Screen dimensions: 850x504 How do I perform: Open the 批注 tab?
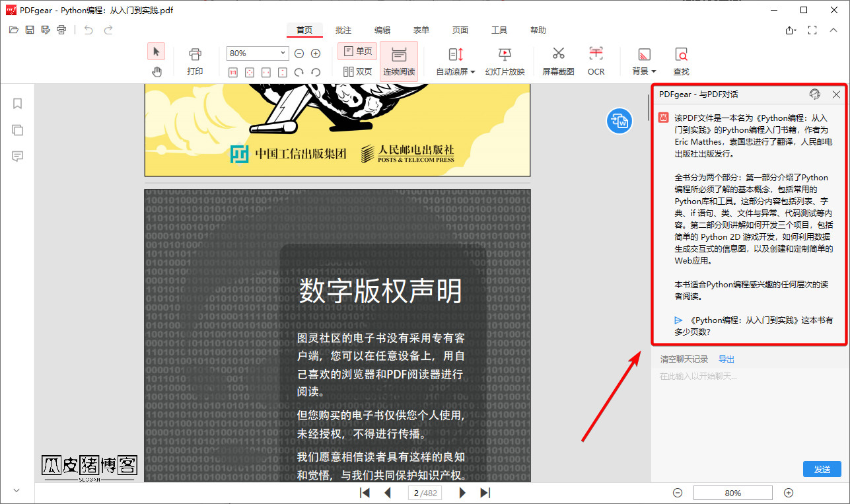[343, 30]
